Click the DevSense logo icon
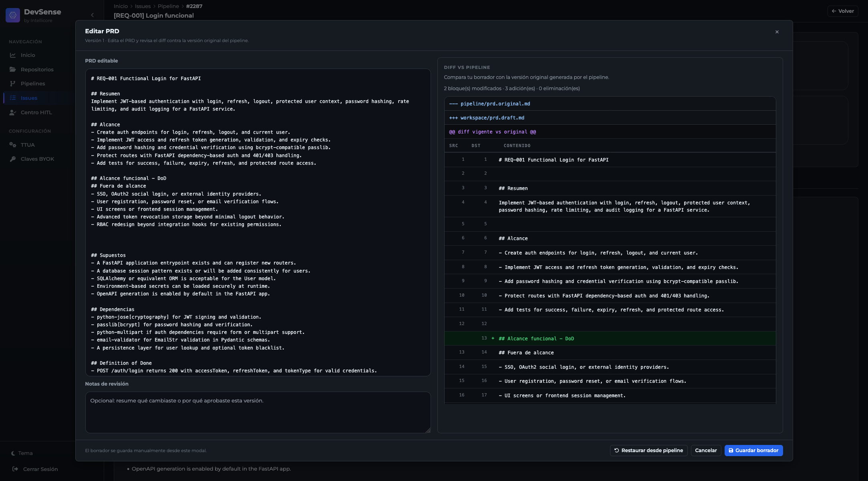Image resolution: width=868 pixels, height=481 pixels. click(13, 15)
